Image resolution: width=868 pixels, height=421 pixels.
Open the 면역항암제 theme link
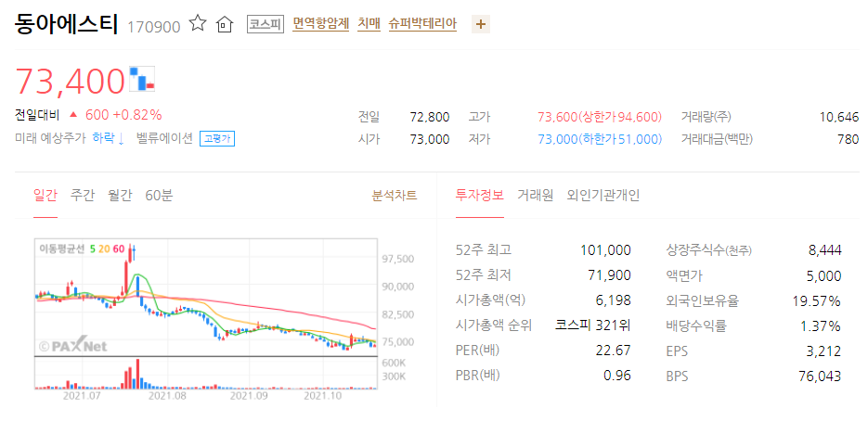[321, 24]
